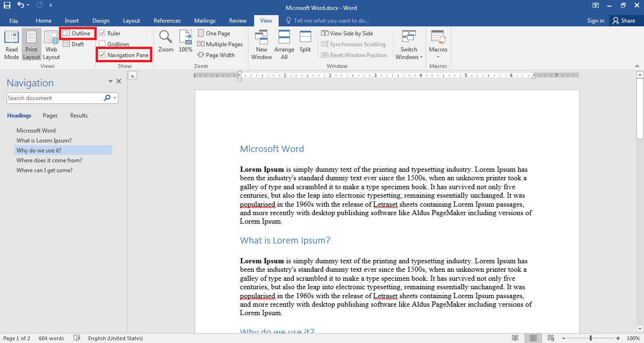Uncheck the Navigation Pane option

coord(101,55)
